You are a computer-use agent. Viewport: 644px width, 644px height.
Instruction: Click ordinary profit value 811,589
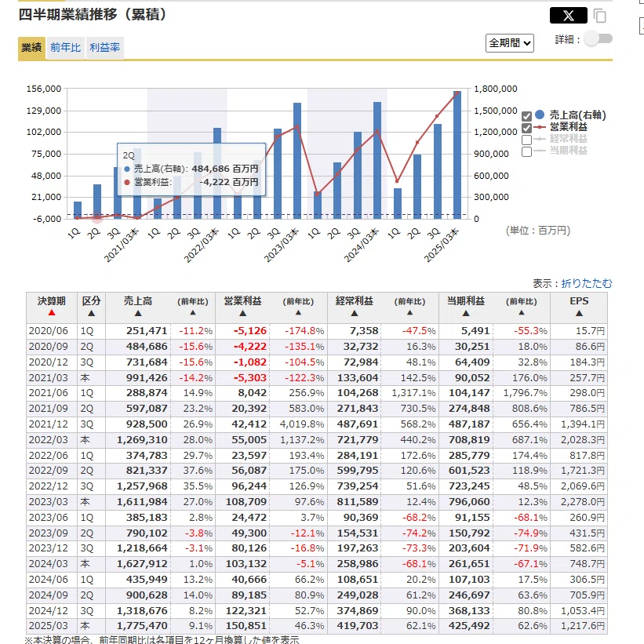pyautogui.click(x=358, y=502)
